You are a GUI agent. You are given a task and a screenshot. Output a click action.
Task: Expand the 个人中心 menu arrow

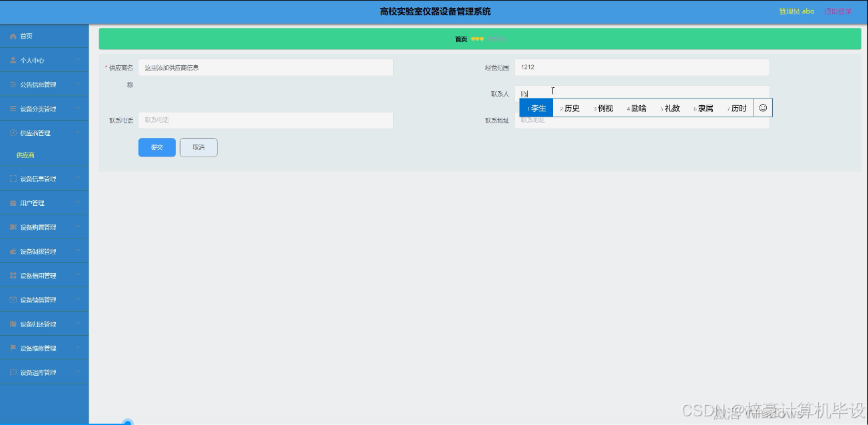pyautogui.click(x=78, y=60)
